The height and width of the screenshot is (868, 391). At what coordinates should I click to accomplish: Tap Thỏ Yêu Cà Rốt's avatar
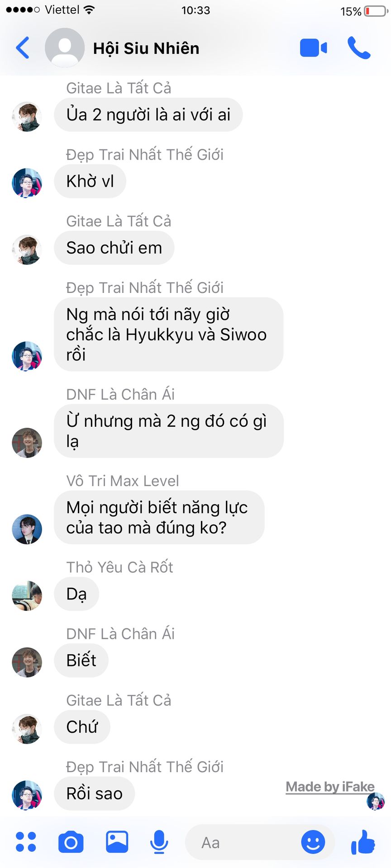pyautogui.click(x=27, y=595)
